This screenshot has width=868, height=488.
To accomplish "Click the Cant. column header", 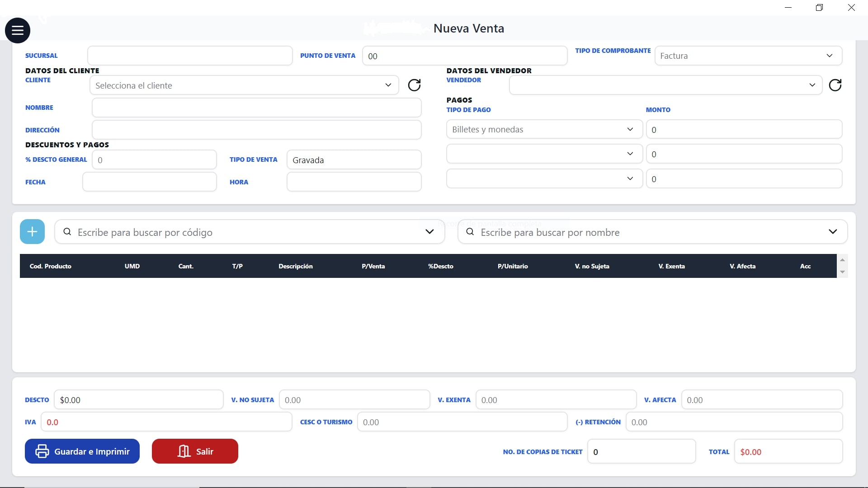I will tap(186, 266).
